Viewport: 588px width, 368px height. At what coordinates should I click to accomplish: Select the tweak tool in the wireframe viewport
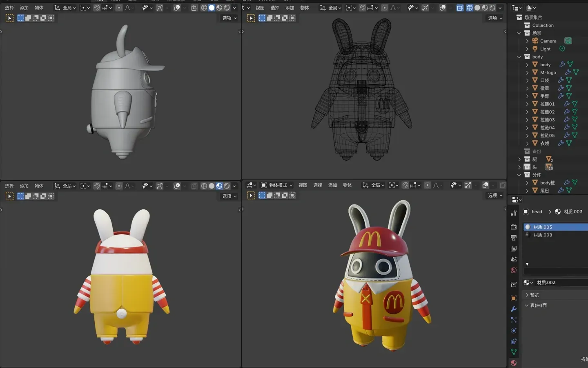tap(251, 18)
